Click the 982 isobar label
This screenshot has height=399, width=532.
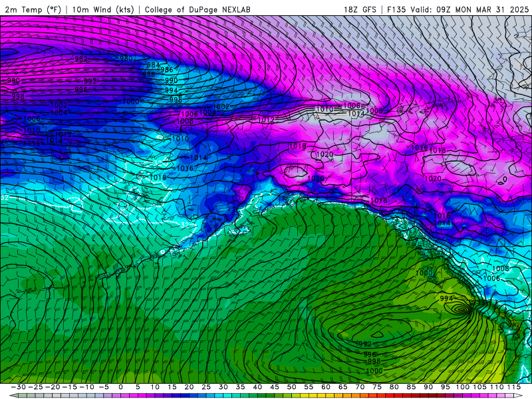(x=81, y=59)
